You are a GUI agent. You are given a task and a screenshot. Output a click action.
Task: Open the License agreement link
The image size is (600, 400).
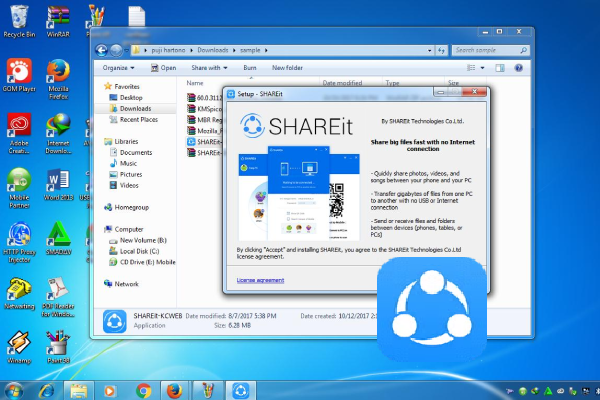[x=260, y=280]
